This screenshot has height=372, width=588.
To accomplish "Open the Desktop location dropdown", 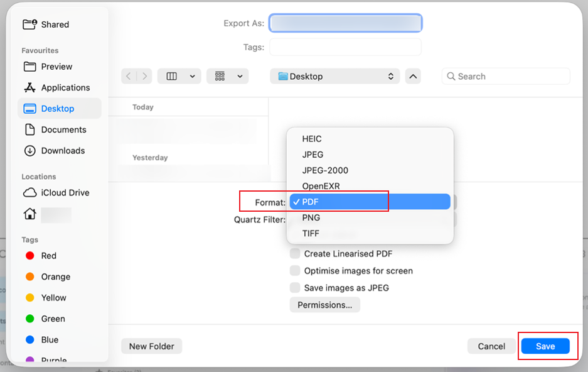I will coord(334,76).
